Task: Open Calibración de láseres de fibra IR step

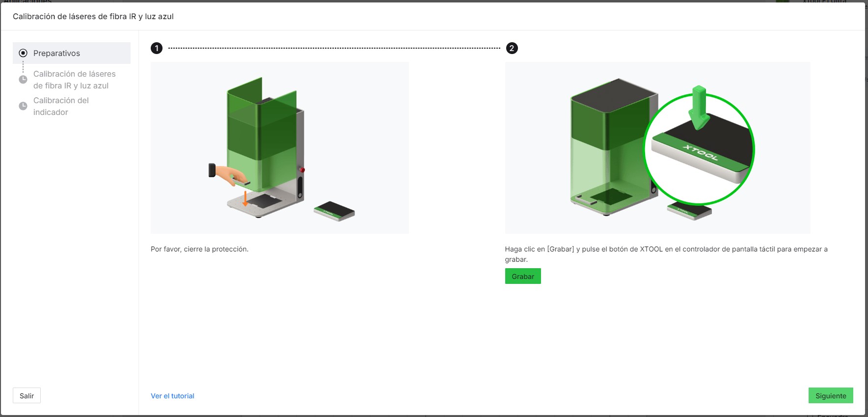Action: [74, 80]
